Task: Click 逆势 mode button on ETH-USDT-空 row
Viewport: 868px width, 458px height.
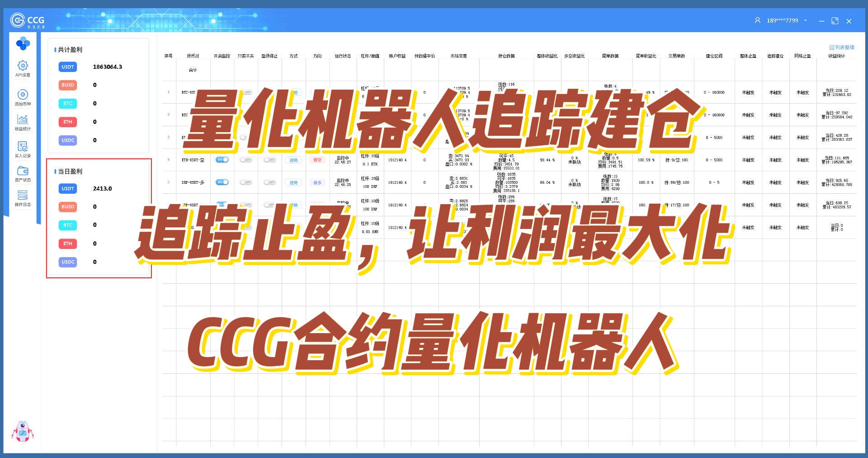Action: pos(293,160)
